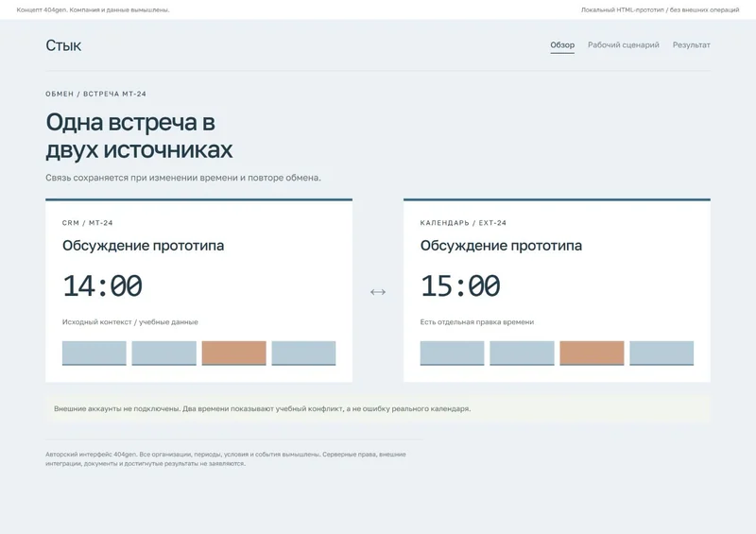Click the 15:00 time in the Календарь card
This screenshot has height=534, width=756.
[x=460, y=285]
